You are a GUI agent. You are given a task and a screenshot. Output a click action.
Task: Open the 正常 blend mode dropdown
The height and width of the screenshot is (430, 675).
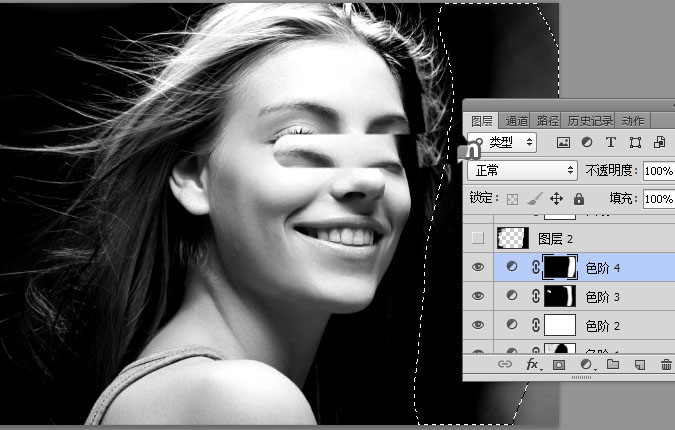[523, 171]
